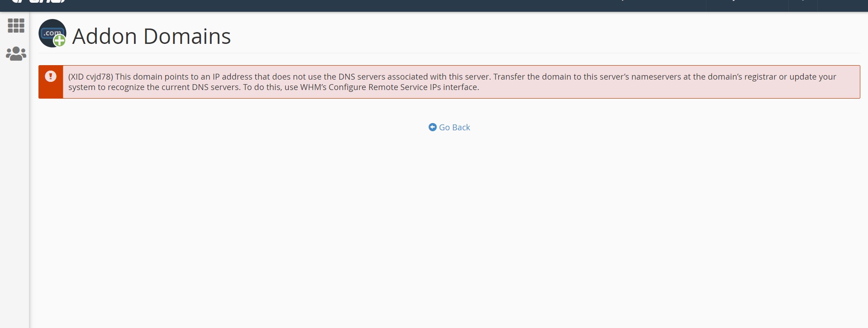The height and width of the screenshot is (328, 868).
Task: Click the empty content area below Go Back
Action: 449,231
